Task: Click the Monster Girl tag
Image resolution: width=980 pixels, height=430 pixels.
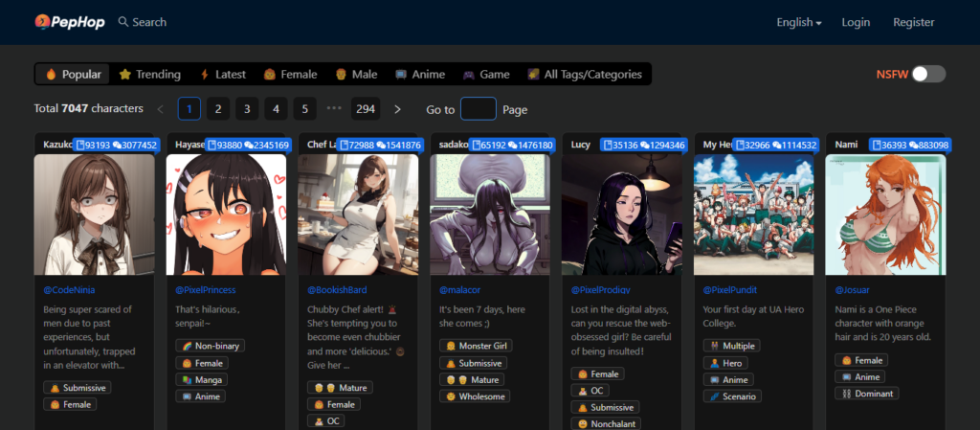Action: tap(476, 346)
